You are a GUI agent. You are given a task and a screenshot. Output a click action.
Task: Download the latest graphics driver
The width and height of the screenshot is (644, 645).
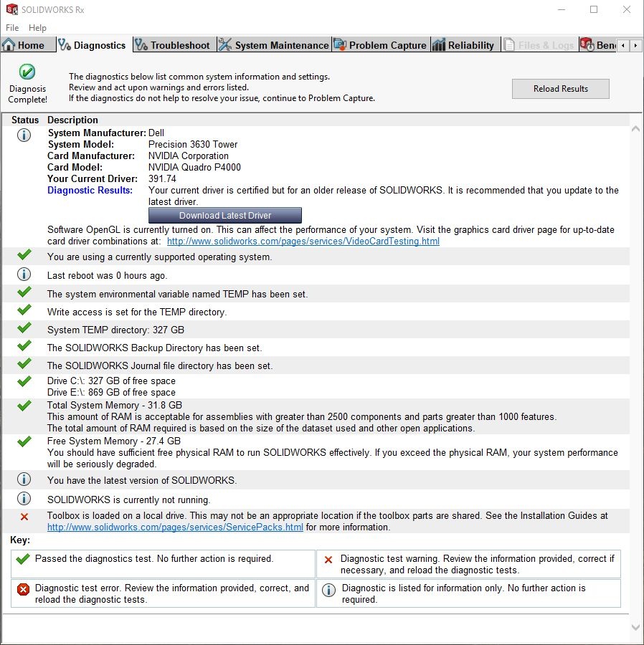(x=225, y=216)
